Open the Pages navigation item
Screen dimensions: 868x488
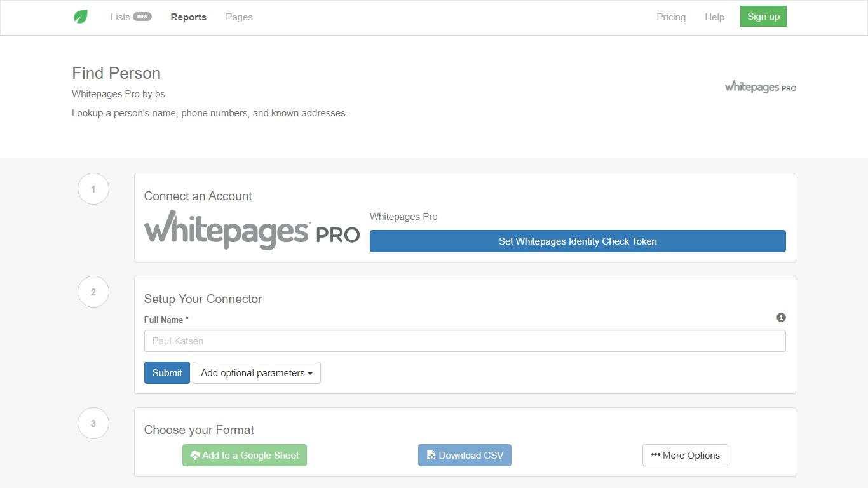click(x=239, y=17)
